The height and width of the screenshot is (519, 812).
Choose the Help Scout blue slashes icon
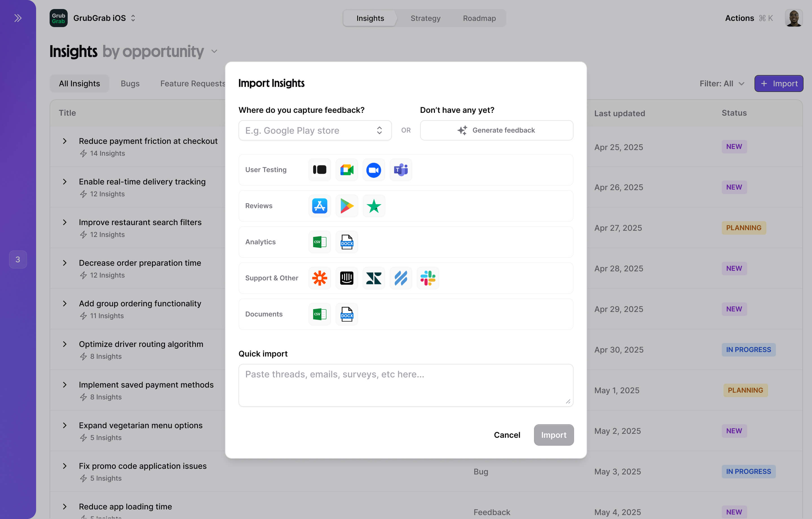(401, 278)
